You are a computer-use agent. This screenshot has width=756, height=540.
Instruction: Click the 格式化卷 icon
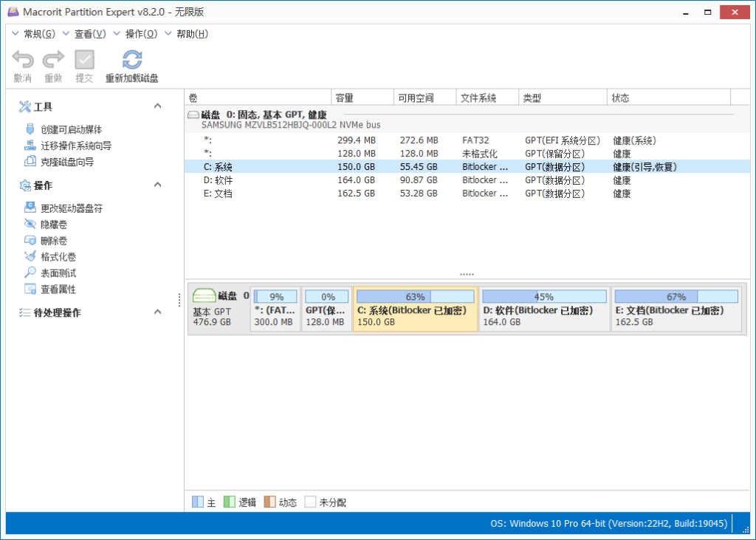(x=30, y=256)
